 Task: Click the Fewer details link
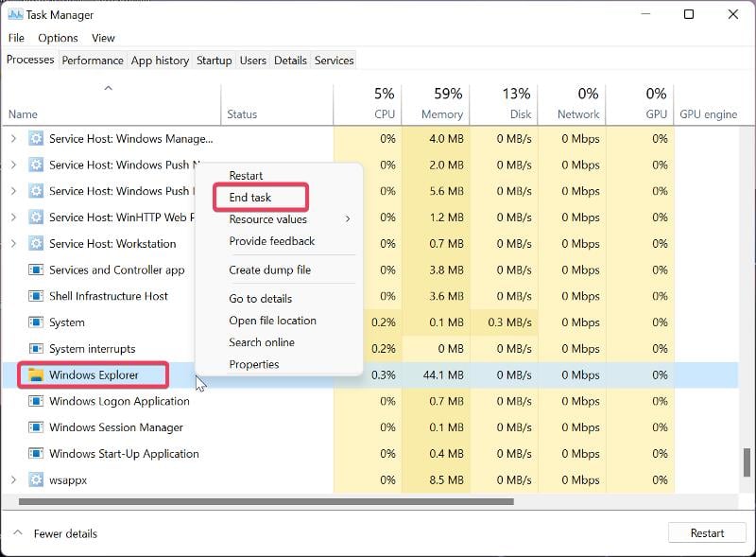pos(65,533)
